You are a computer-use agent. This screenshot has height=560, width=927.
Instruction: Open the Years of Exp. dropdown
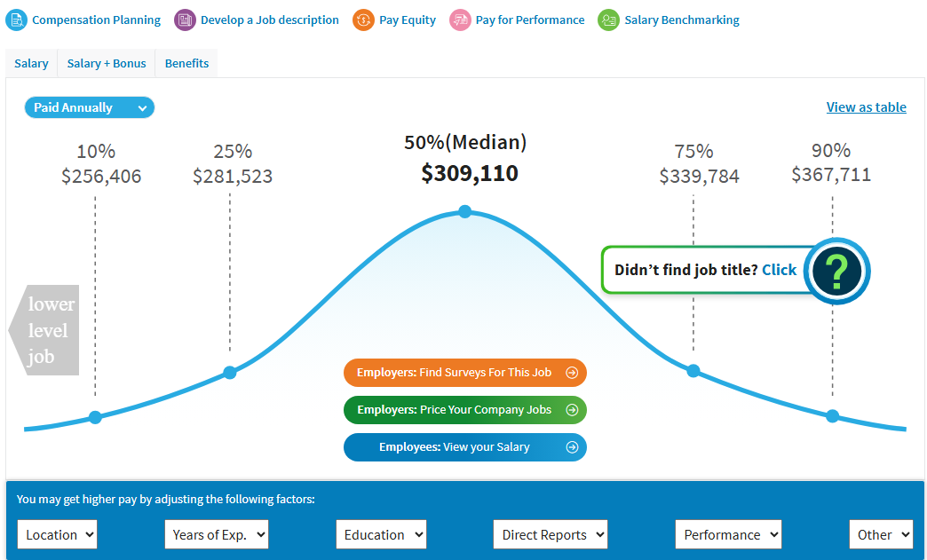pyautogui.click(x=216, y=534)
